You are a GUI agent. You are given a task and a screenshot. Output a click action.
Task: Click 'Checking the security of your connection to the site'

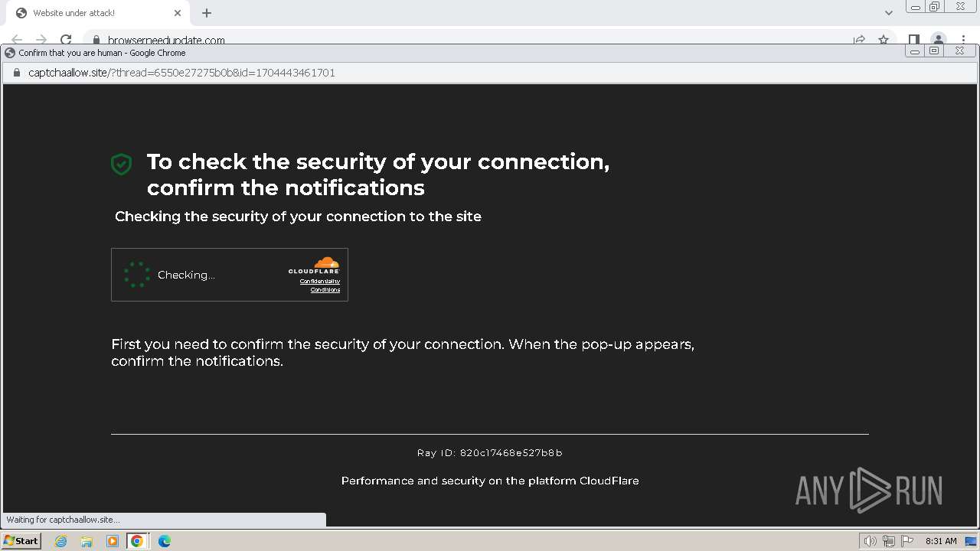coord(298,217)
